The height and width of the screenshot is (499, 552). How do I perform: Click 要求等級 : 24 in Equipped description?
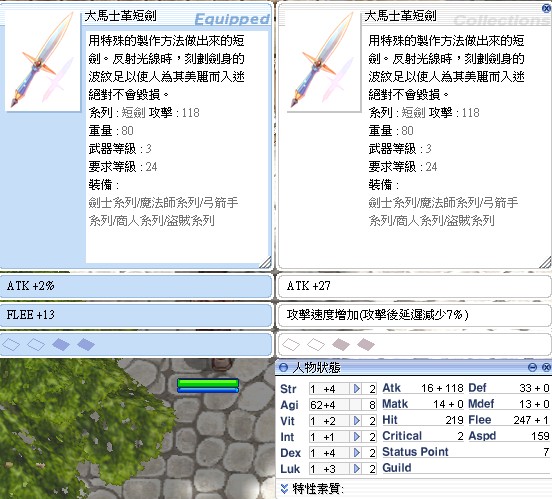click(123, 167)
